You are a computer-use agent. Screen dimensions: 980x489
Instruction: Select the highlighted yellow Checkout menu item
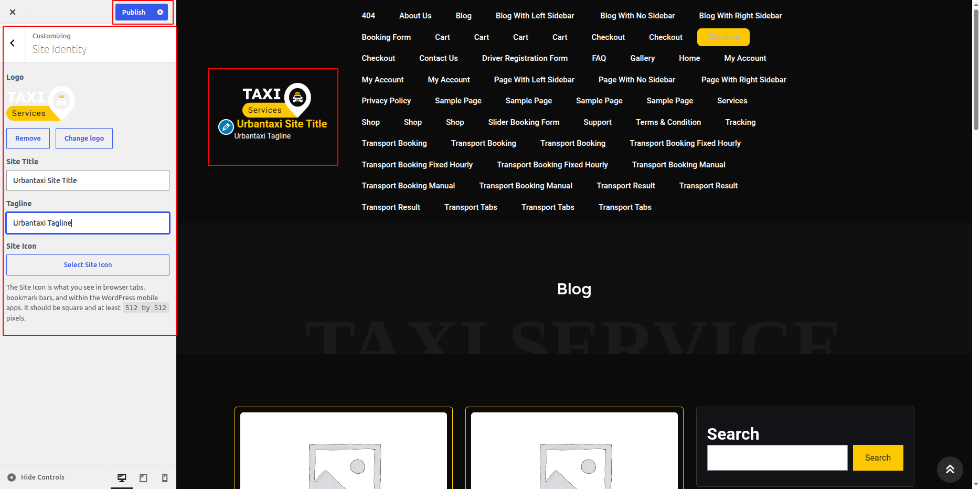[x=723, y=37]
